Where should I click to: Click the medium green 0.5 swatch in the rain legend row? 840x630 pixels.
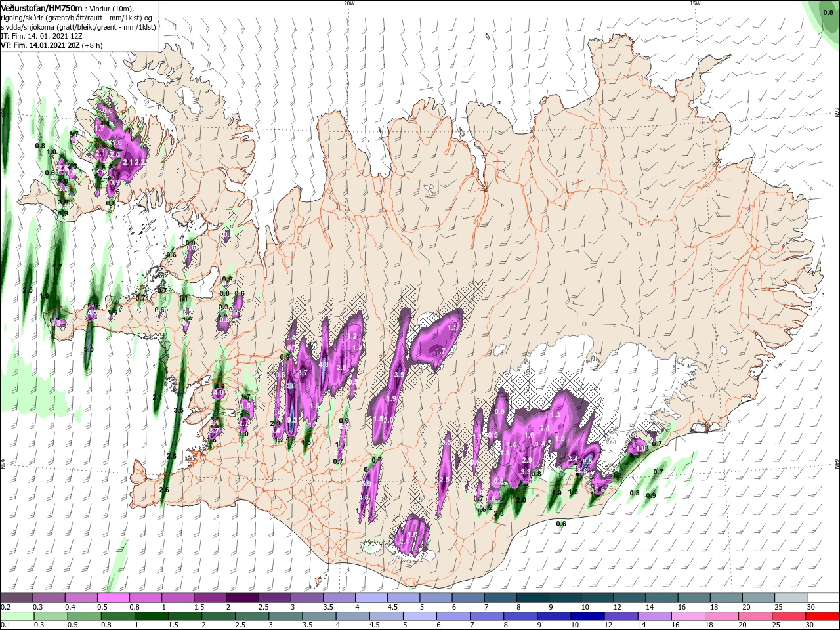click(85, 616)
